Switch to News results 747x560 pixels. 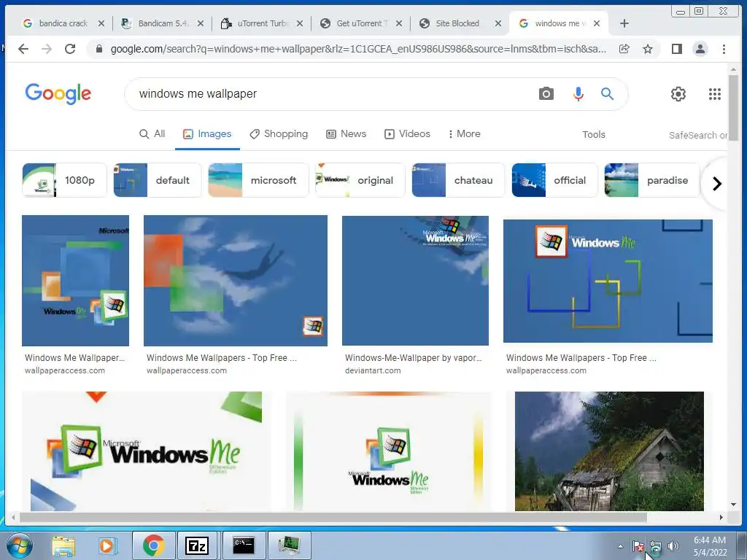tap(346, 134)
